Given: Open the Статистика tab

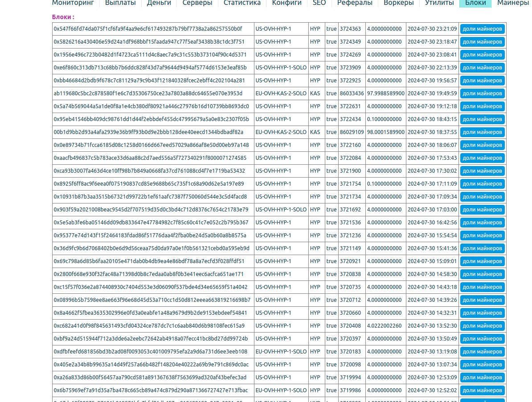Looking at the screenshot, I should [242, 3].
